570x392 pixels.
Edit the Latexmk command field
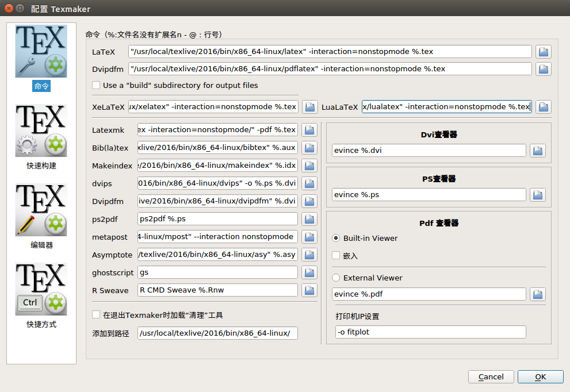217,130
